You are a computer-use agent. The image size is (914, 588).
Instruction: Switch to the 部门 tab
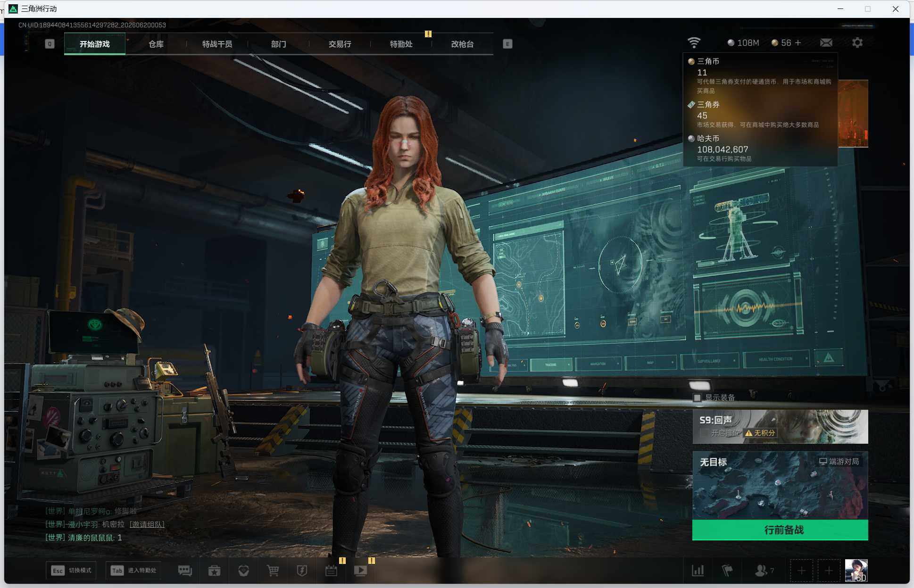(x=279, y=44)
